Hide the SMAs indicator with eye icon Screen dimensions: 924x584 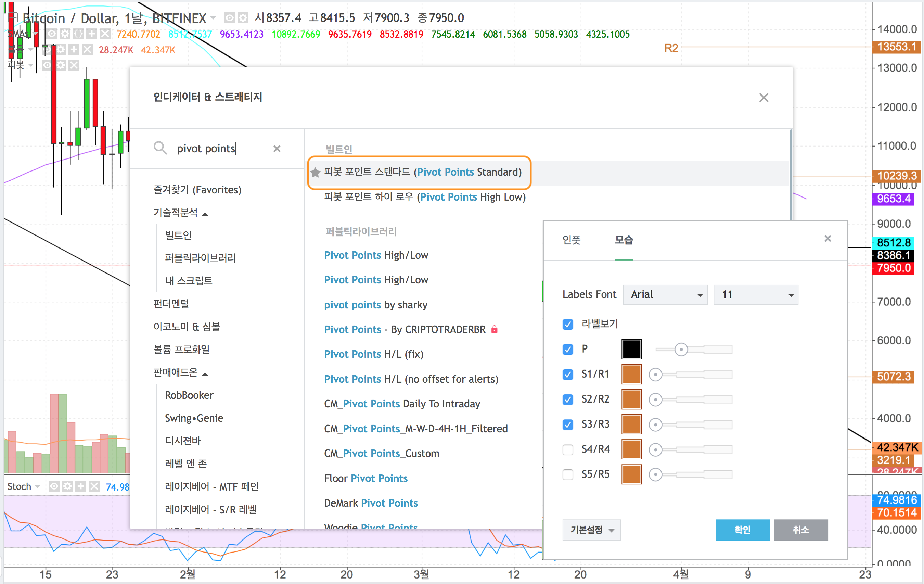point(52,34)
